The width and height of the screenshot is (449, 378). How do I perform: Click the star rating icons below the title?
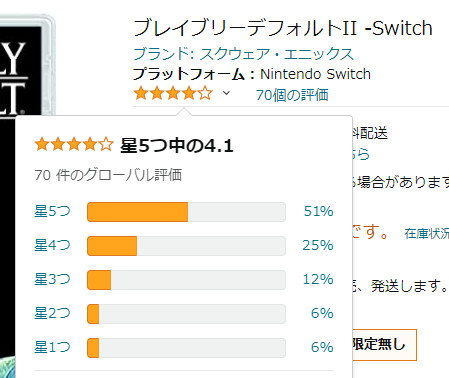(x=173, y=93)
